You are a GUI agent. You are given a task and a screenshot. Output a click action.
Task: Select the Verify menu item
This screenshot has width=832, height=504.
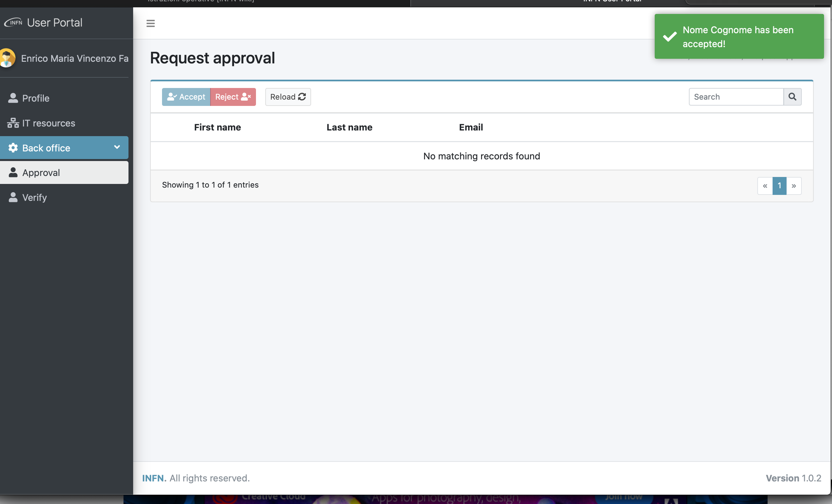click(x=34, y=197)
